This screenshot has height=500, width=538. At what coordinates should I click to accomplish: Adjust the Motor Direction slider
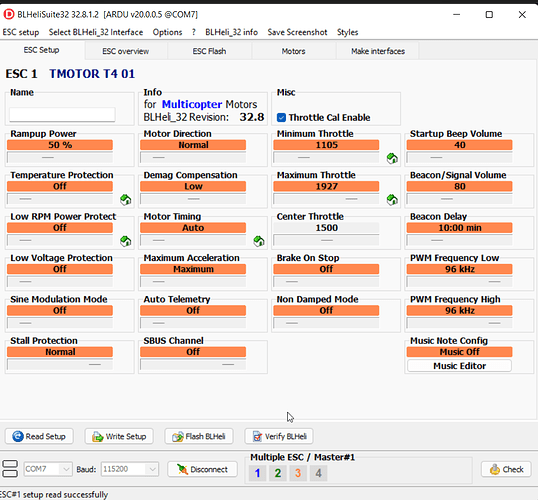[x=193, y=158]
